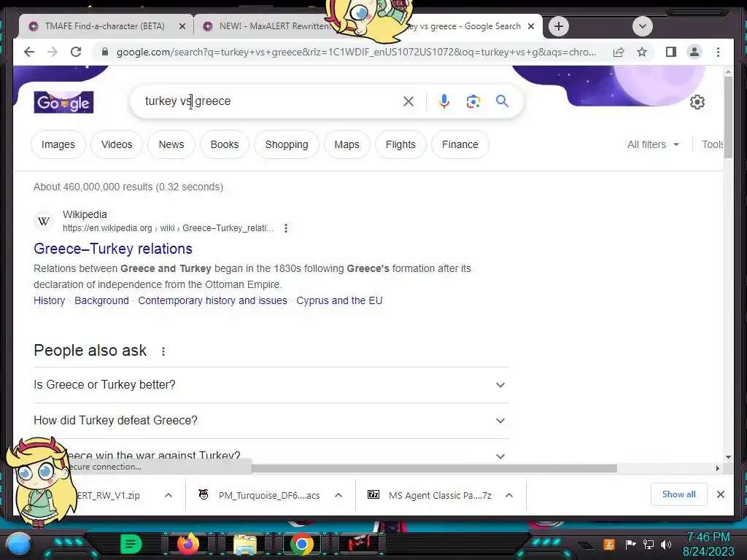
Task: Close the downloads bar
Action: click(x=720, y=494)
